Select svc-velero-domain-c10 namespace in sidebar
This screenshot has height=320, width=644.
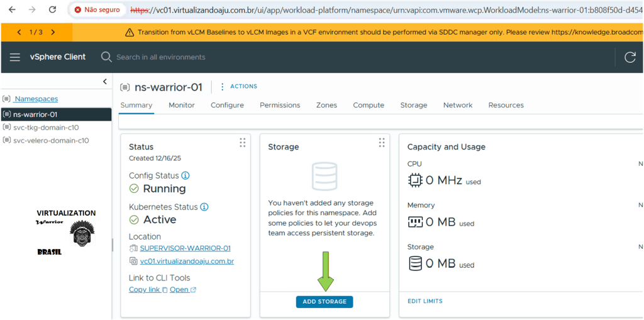(50, 141)
